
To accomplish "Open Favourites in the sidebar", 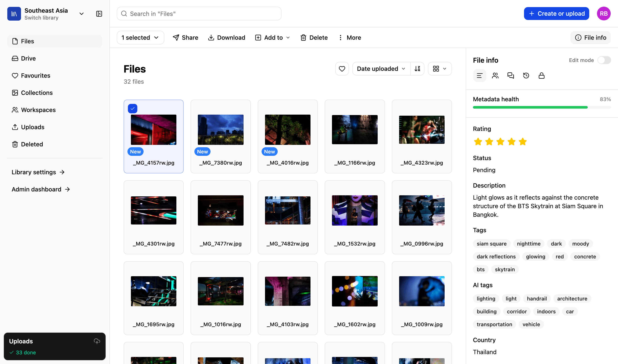I will [55, 76].
